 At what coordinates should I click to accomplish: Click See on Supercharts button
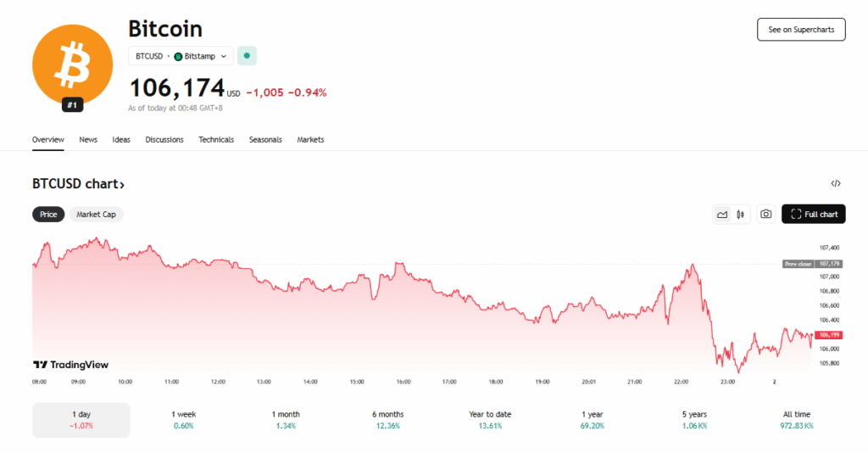801,30
